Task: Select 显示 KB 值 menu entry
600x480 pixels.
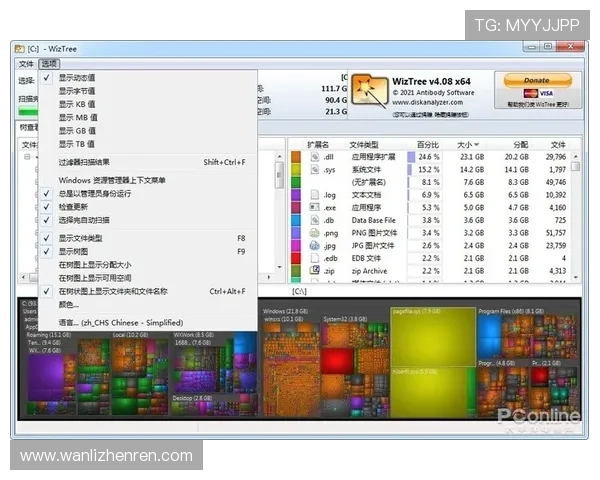Action: [148, 104]
